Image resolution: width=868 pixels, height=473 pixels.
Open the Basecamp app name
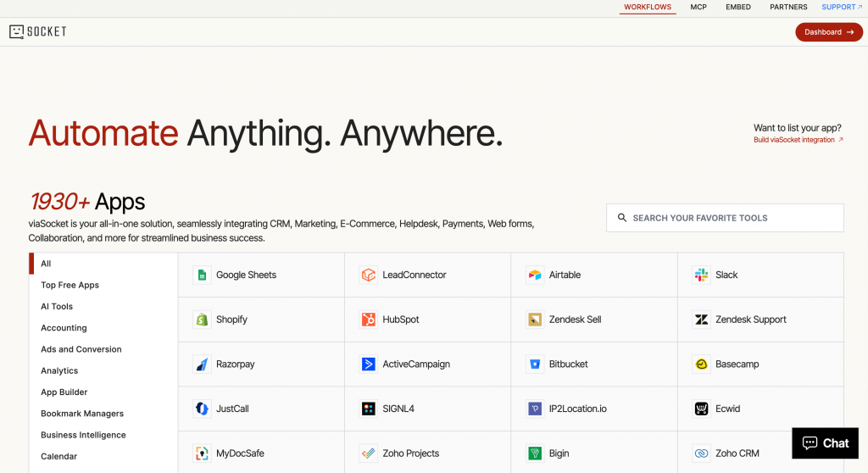click(x=737, y=364)
